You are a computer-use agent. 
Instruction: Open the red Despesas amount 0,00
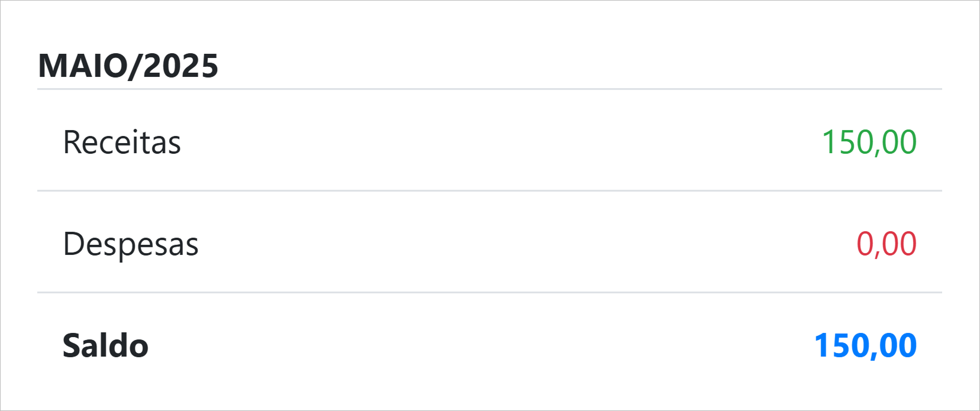click(x=886, y=244)
